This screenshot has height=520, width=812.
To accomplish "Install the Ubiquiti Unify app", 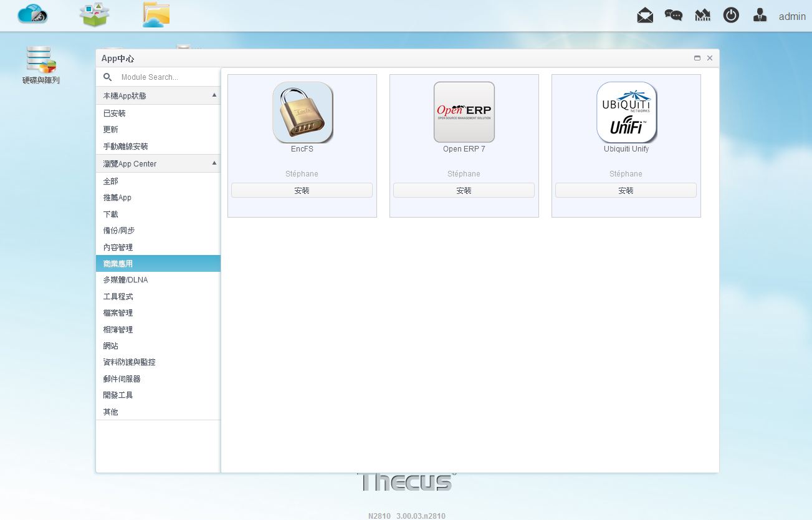I will pyautogui.click(x=626, y=190).
